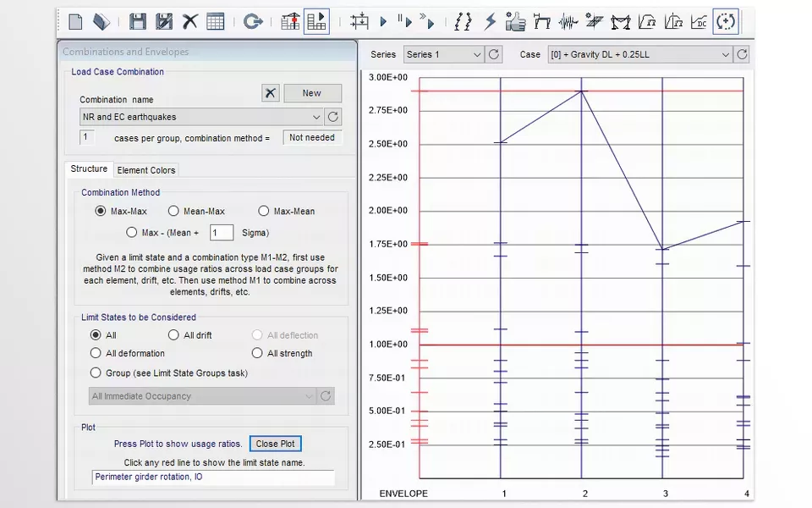Click the toolbar delete X icon

pos(190,22)
